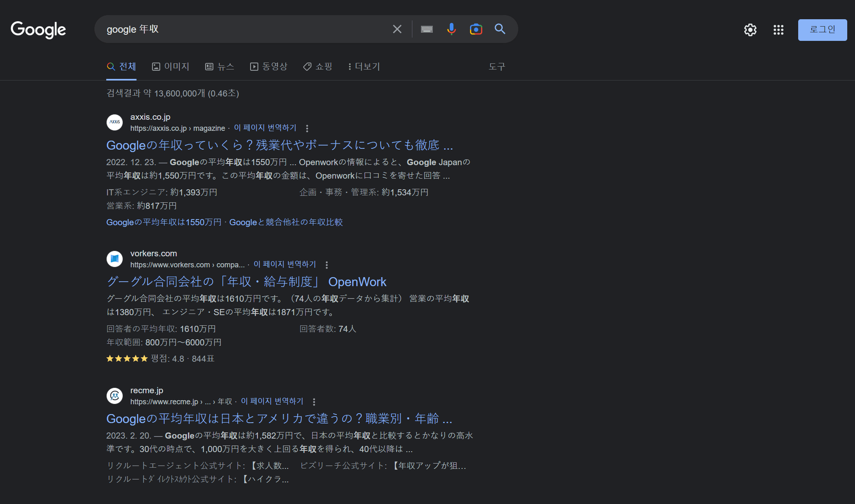
Task: Click into the search input field
Action: pos(245,29)
